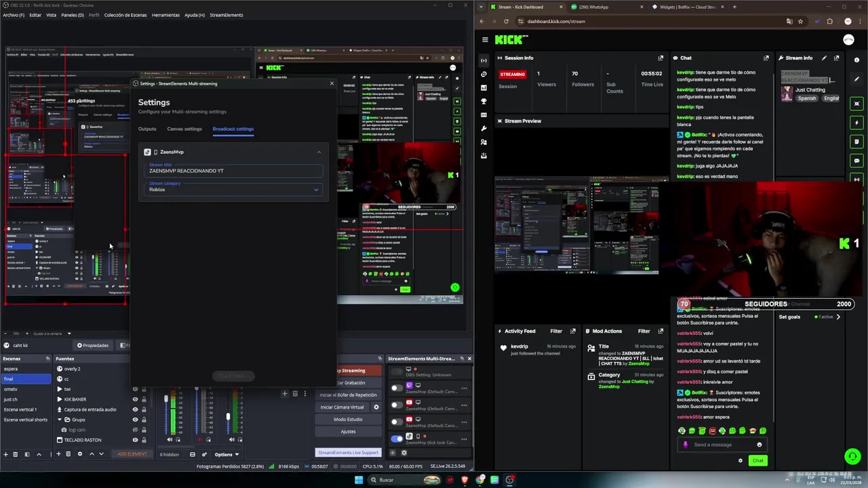This screenshot has width=868, height=488.
Task: Expand Set goals arrow in Kick
Action: pos(838,317)
